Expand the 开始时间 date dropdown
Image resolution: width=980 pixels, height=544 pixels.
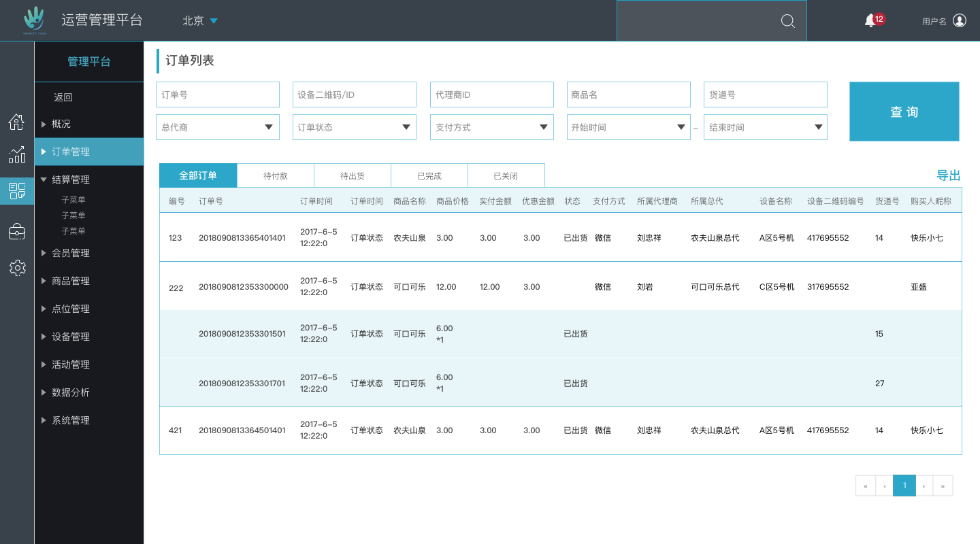pos(628,127)
